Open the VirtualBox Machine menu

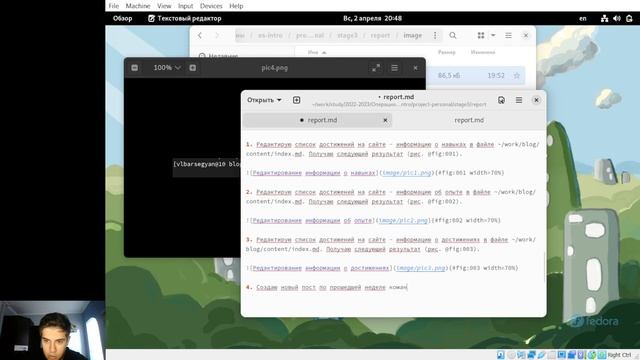point(138,6)
